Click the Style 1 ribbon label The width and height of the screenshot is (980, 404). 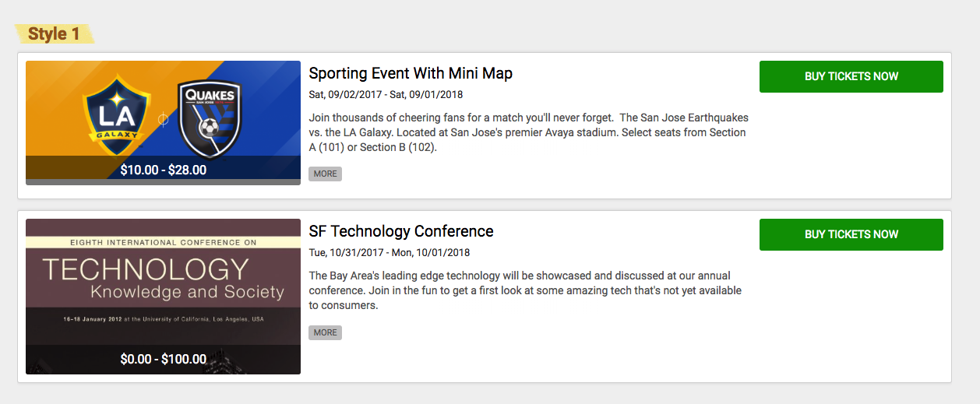[x=54, y=33]
